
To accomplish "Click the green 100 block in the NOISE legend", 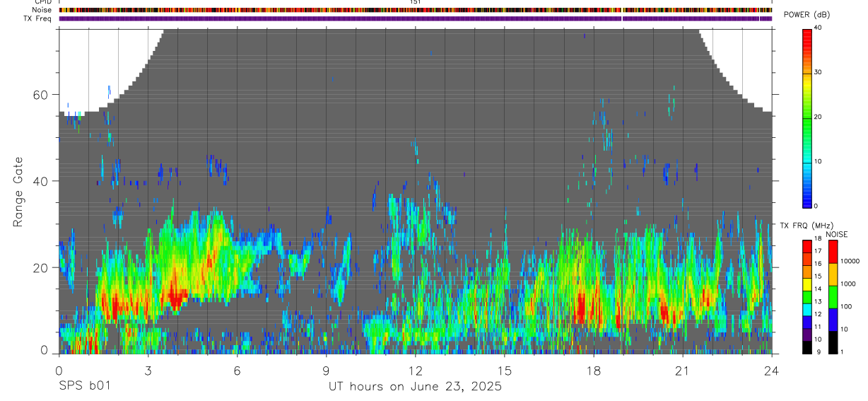I will (833, 297).
